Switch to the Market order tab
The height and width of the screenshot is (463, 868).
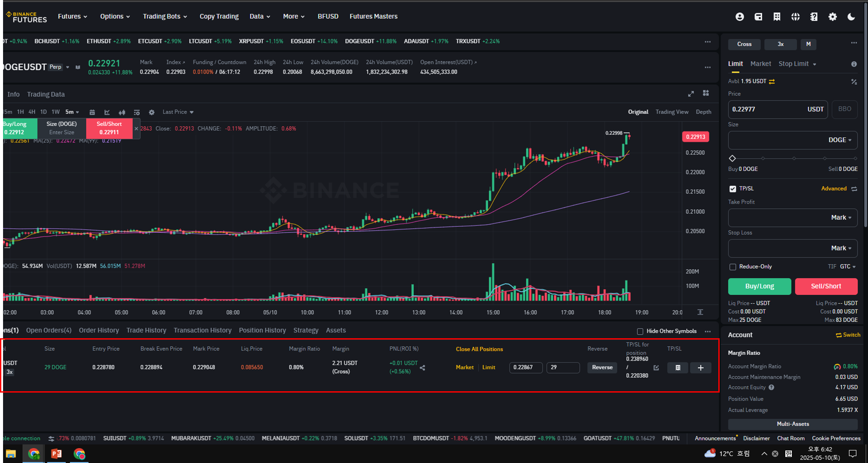click(761, 64)
